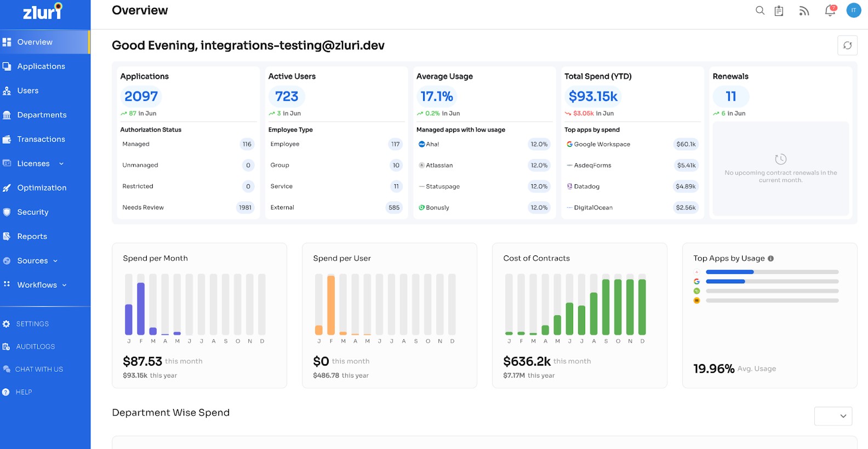Click the Reports sidebar icon
This screenshot has height=449, width=868.
pos(7,236)
